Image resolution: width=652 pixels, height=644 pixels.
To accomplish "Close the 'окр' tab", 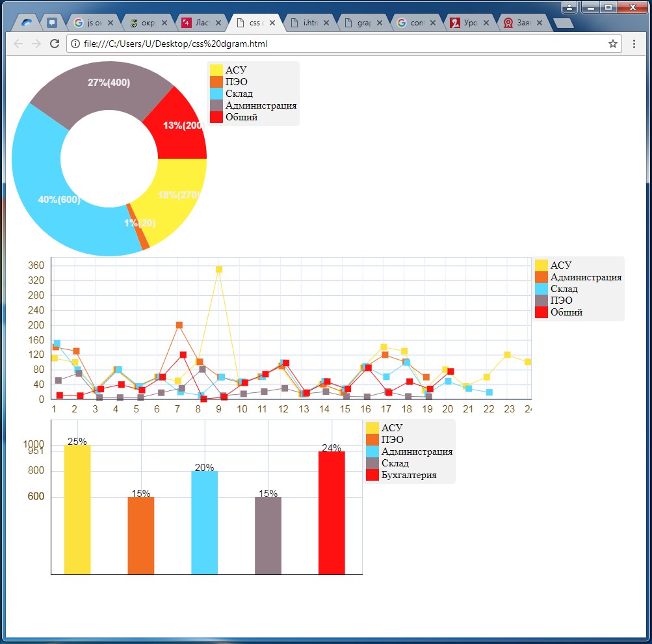I will (x=164, y=23).
